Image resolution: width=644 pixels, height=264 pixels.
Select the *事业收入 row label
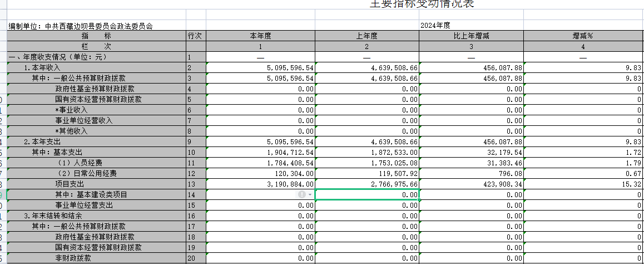[97, 110]
